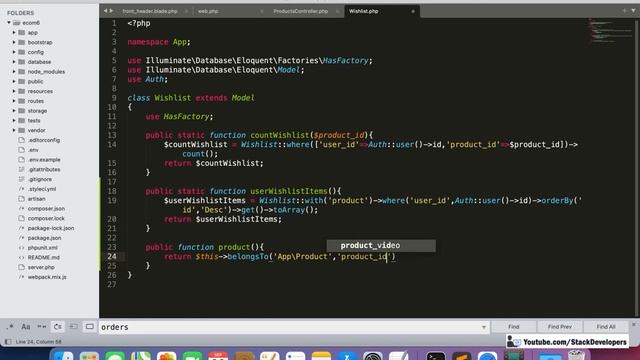
Task: Open Calendar from the Dock
Action: point(218,356)
